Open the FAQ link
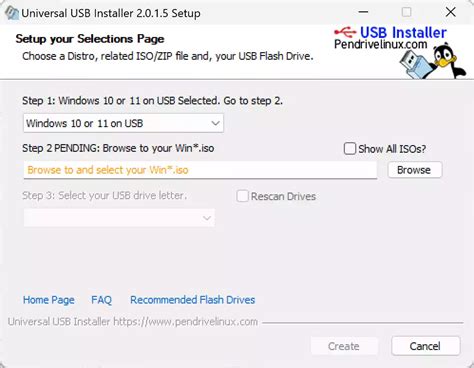This screenshot has width=474, height=368. [x=101, y=300]
